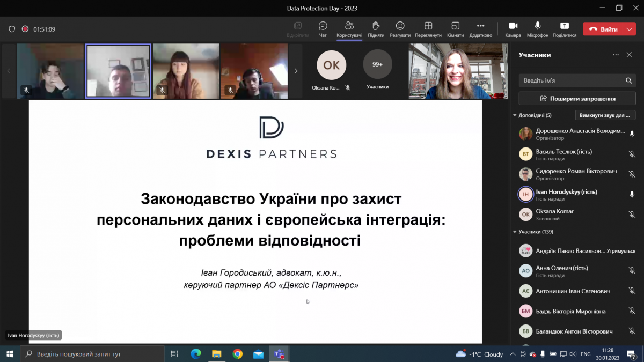Open the Реагувати reactions menu
644x362 pixels.
(400, 29)
